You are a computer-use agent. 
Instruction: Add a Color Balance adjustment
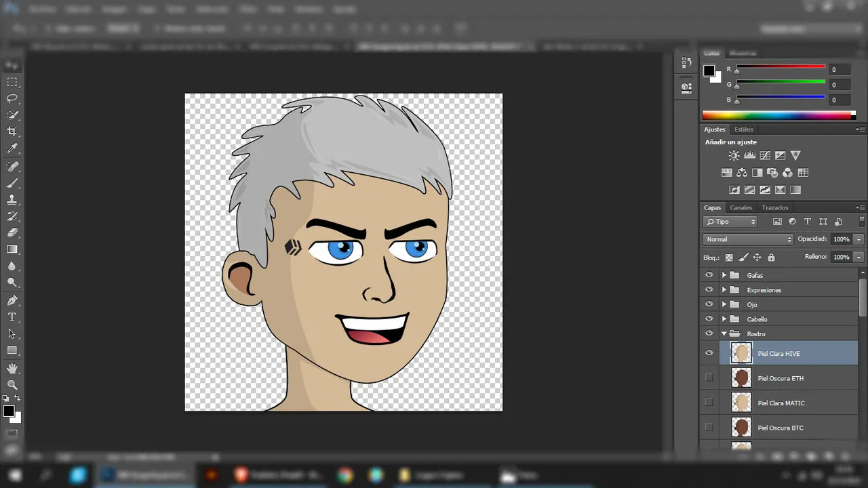point(742,173)
